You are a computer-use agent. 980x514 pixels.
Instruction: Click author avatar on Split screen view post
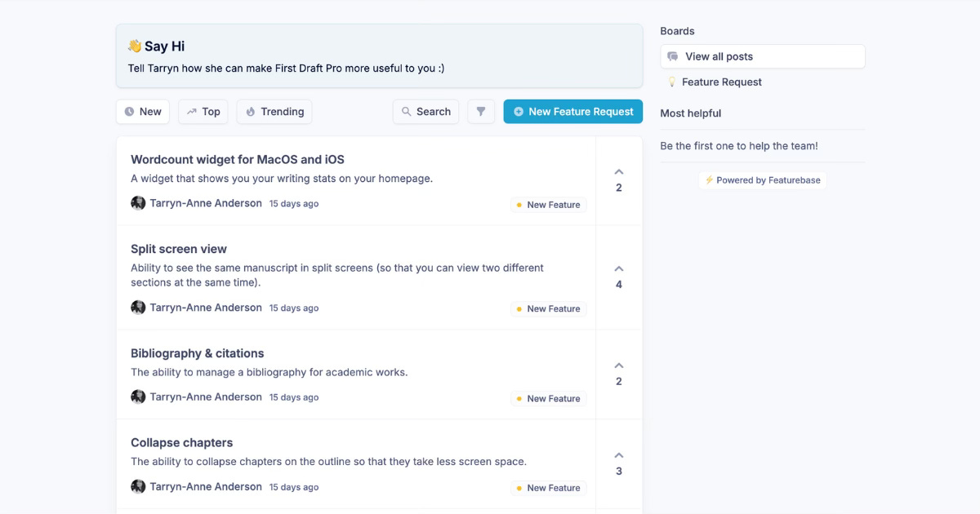click(x=138, y=308)
